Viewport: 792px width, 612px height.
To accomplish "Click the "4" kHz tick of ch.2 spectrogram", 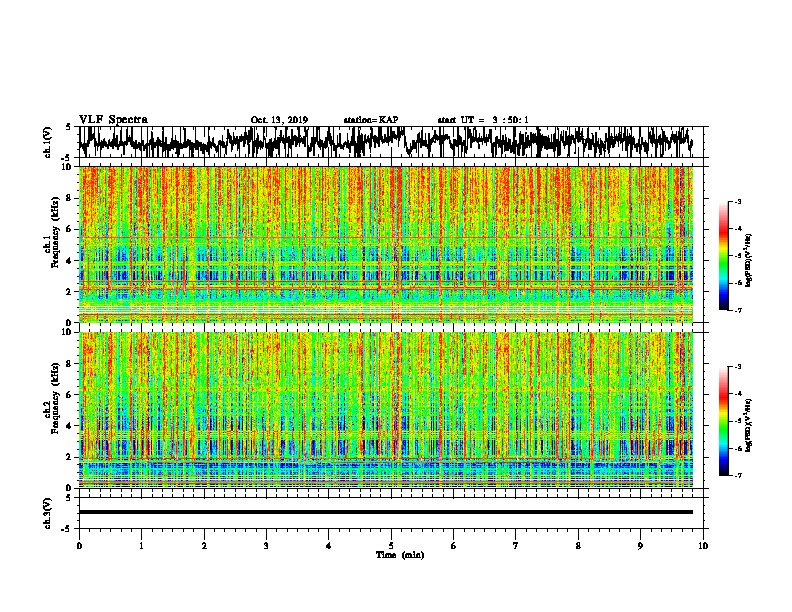I will click(x=70, y=426).
